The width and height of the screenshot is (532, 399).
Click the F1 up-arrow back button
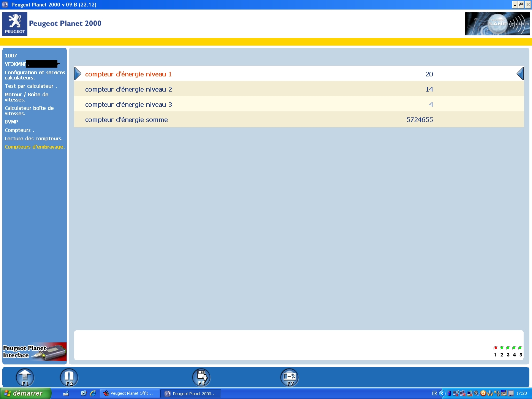coord(25,377)
